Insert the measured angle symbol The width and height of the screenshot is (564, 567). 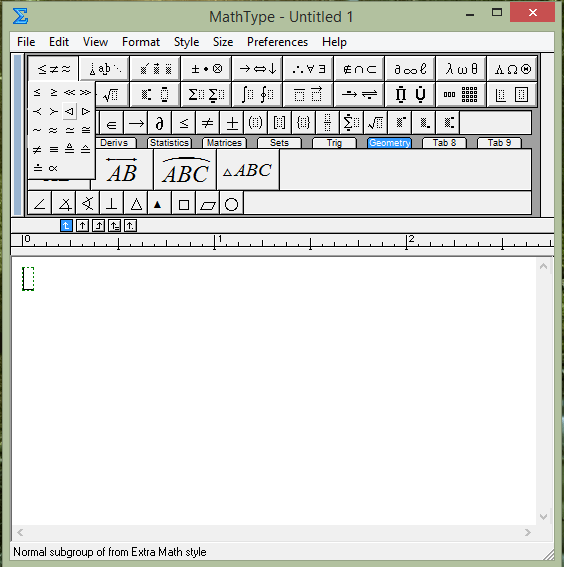64,204
